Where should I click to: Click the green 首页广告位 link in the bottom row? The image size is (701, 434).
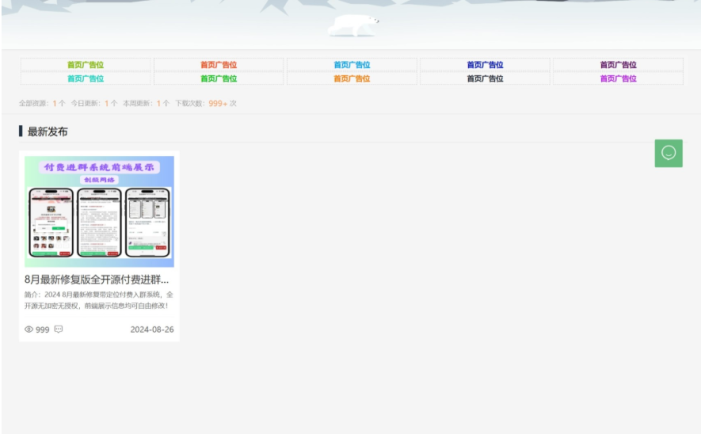click(x=218, y=78)
